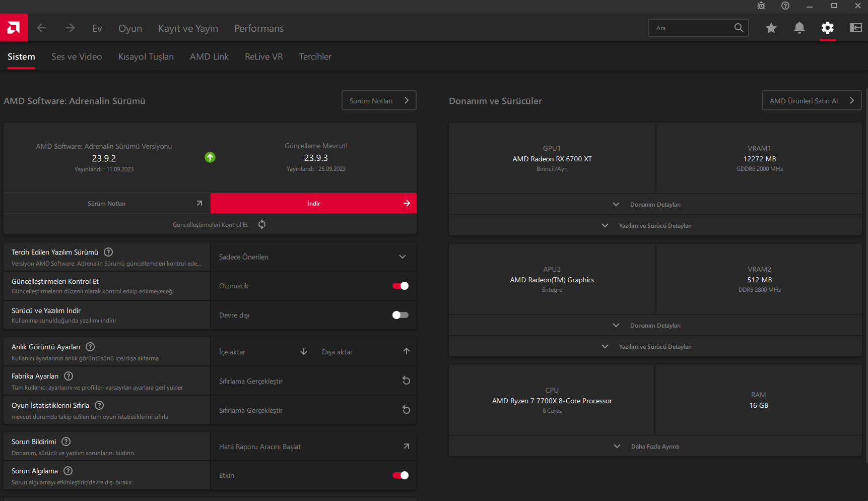Screen dimensions: 868x501
Task: Click the Ara search field
Action: point(691,28)
